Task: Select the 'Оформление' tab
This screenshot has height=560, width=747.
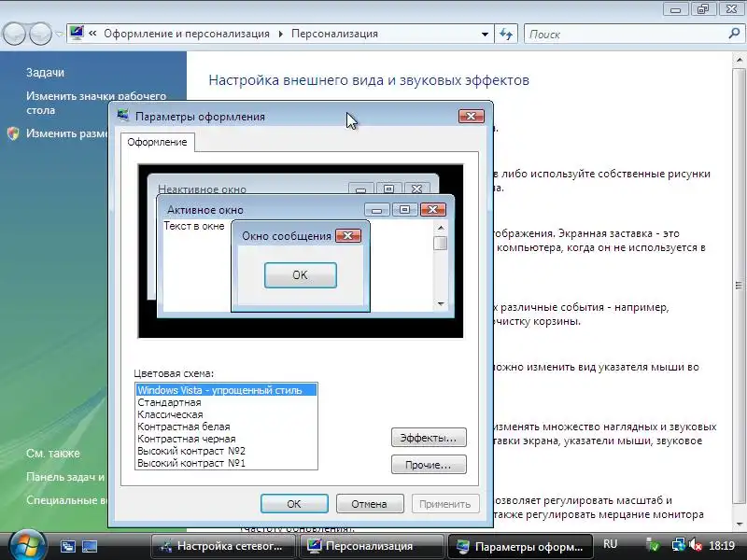Action: [157, 142]
